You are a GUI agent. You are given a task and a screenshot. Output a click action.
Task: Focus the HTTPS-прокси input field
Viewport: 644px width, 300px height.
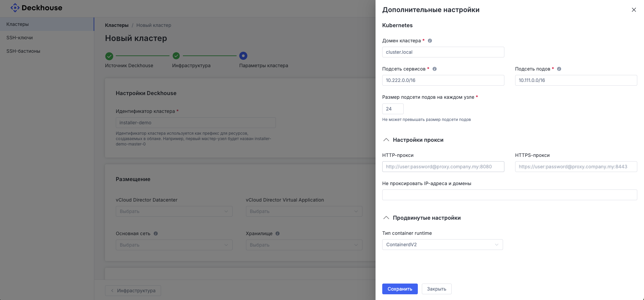576,167
